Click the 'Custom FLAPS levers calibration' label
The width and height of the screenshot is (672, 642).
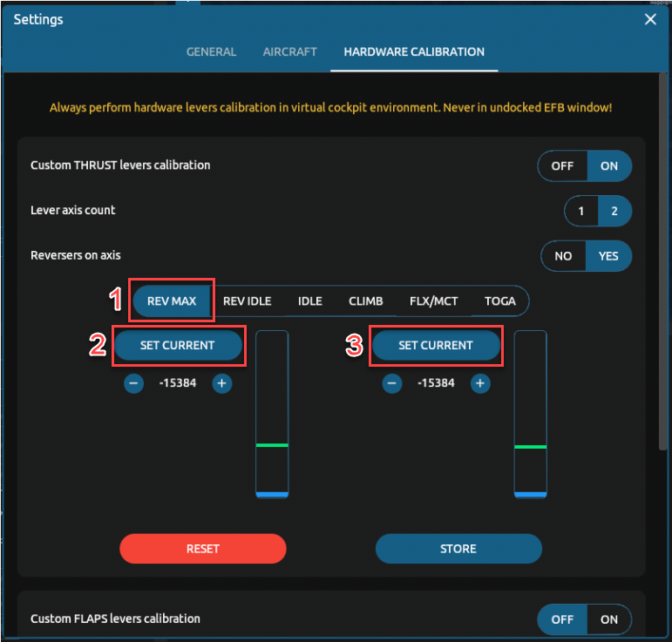point(115,618)
